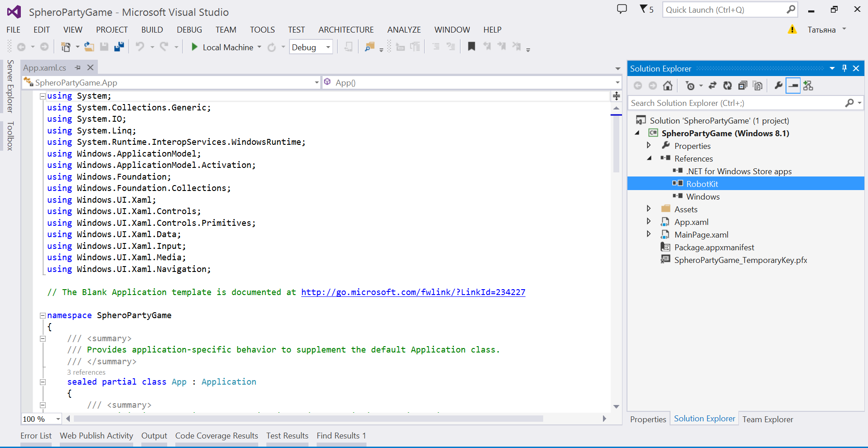Collapse the References tree node

(x=649, y=158)
